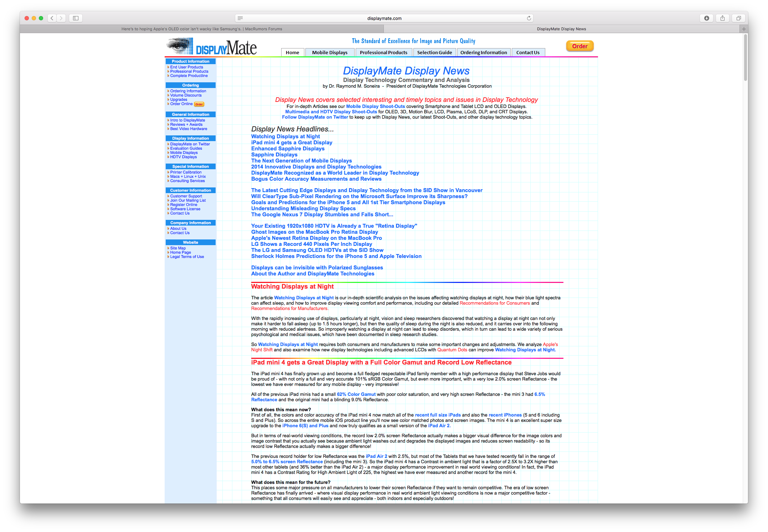The image size is (768, 532).
Task: Open Professional Products sidebar link
Action: click(x=189, y=71)
